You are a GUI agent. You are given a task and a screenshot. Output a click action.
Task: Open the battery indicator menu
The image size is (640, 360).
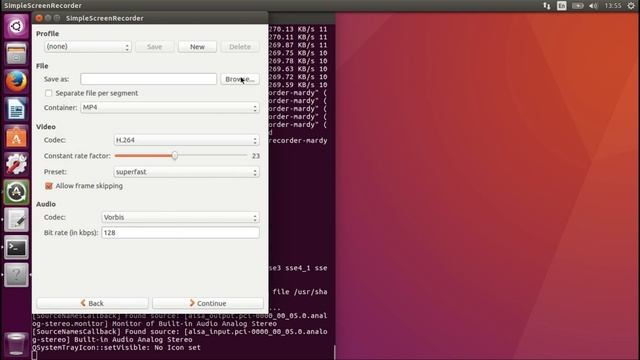(577, 6)
